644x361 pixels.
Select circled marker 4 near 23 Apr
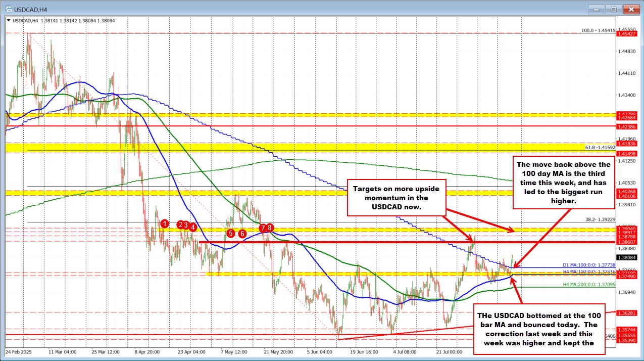click(193, 228)
